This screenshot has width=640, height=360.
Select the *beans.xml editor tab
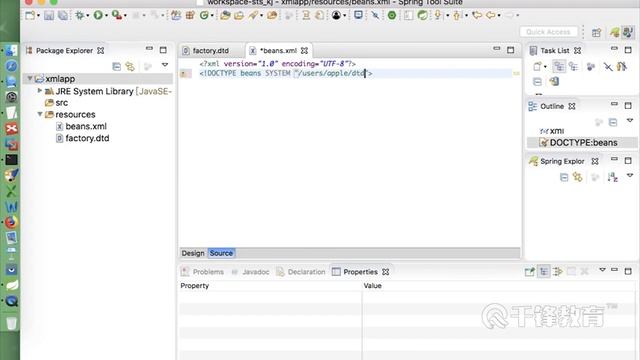[278, 51]
